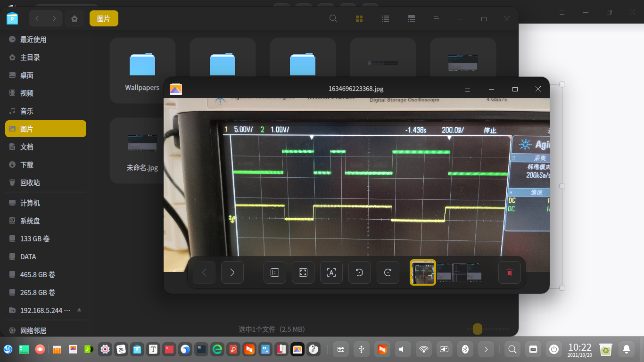
Task: Navigate back in the file manager
Action: pyautogui.click(x=37, y=18)
